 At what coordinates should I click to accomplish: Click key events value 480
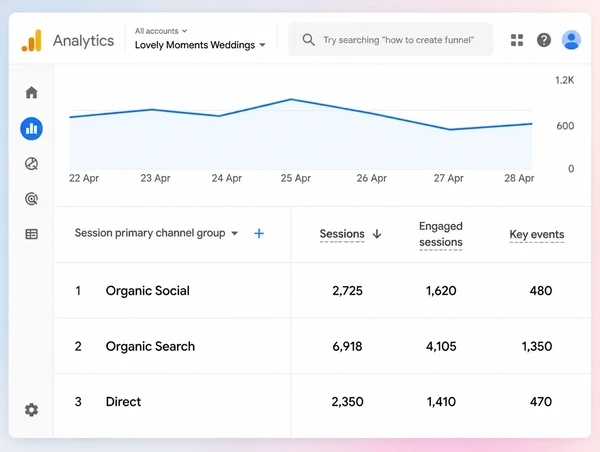tap(541, 291)
